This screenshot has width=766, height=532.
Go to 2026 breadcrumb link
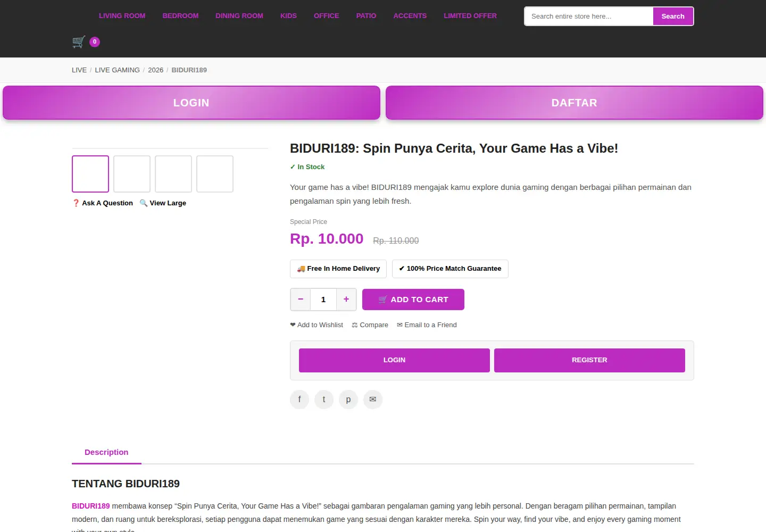click(156, 70)
